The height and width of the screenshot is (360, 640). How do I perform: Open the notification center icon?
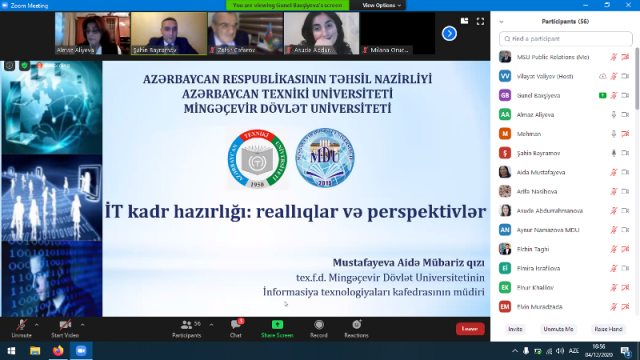(x=626, y=351)
